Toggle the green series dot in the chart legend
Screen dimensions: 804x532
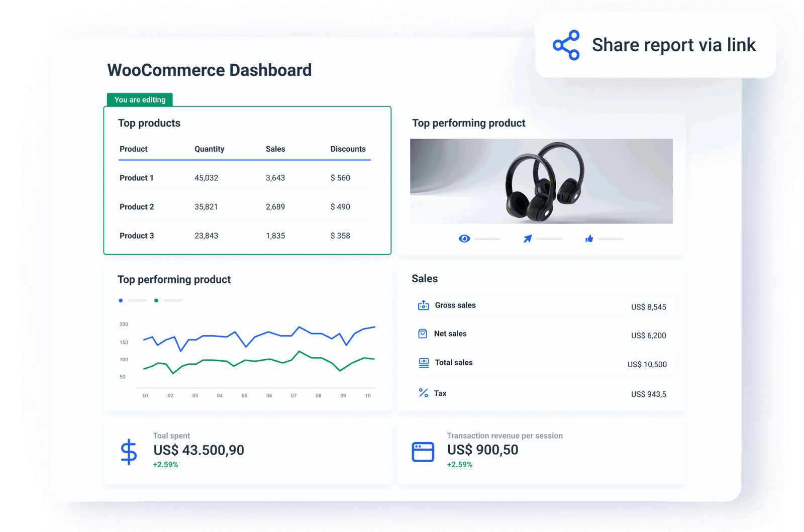tap(156, 300)
